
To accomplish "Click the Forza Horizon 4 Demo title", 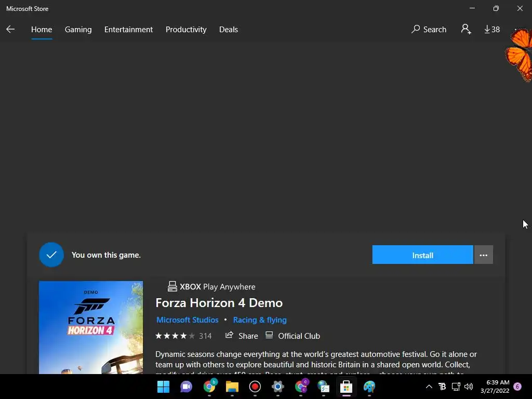I will coord(219,303).
